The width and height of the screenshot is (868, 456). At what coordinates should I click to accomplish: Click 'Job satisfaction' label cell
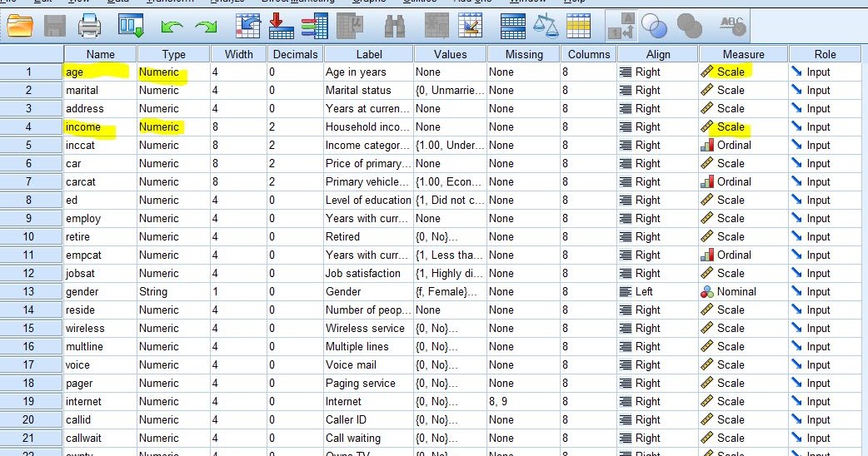(369, 274)
